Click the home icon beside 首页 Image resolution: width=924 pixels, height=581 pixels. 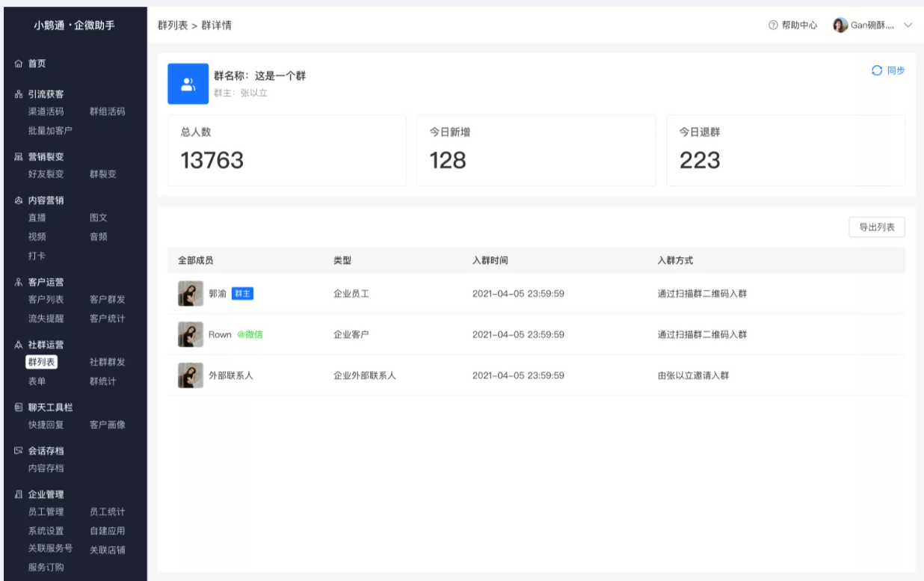19,64
